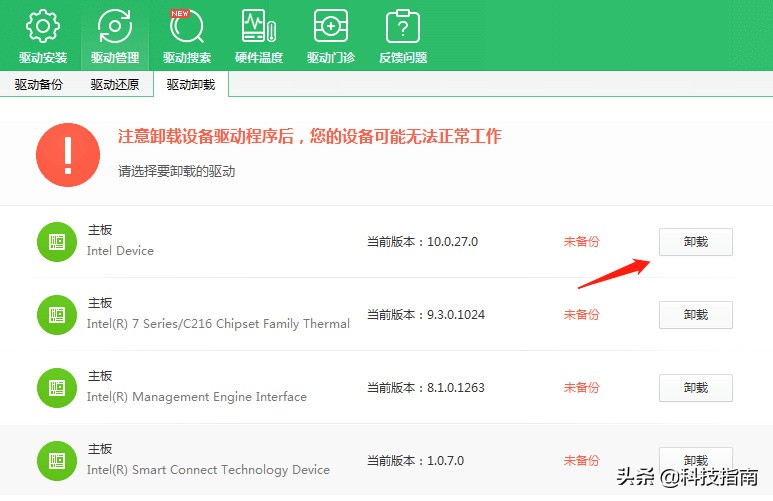Click the text 请选择要卸载的驱动
This screenshot has height=501, width=773.
pos(176,171)
